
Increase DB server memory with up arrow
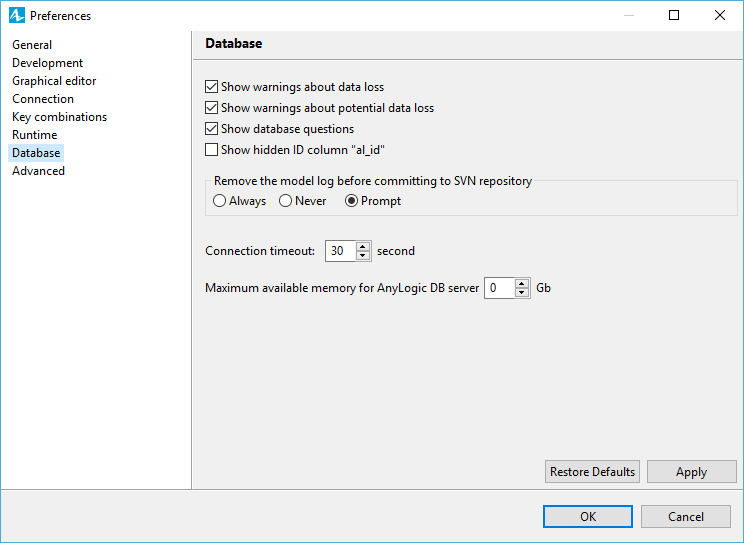point(521,283)
